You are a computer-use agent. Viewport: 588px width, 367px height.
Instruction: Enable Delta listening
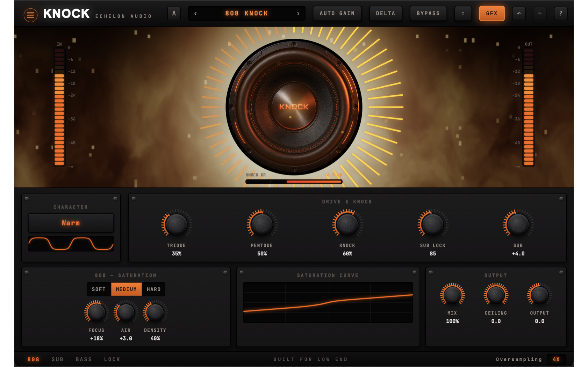point(386,13)
